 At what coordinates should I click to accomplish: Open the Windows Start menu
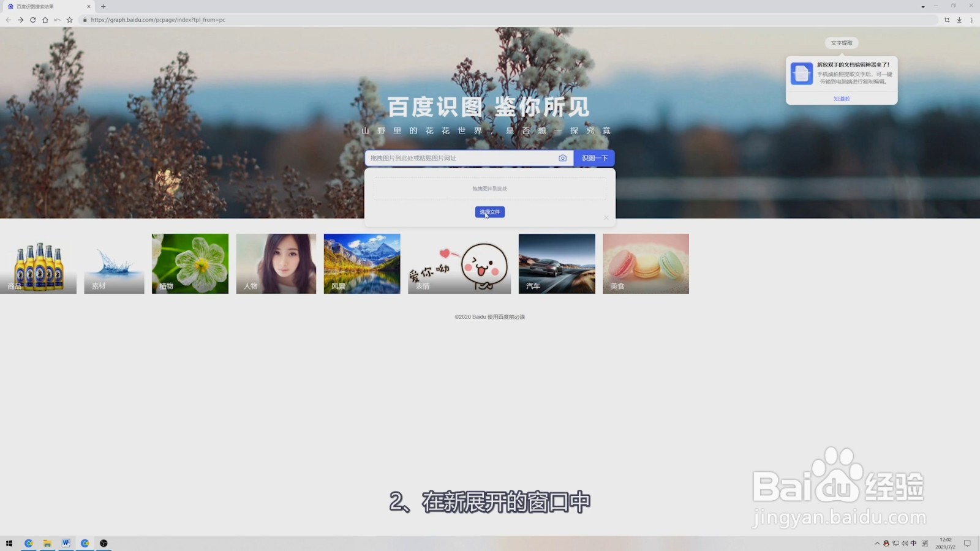coord(9,543)
